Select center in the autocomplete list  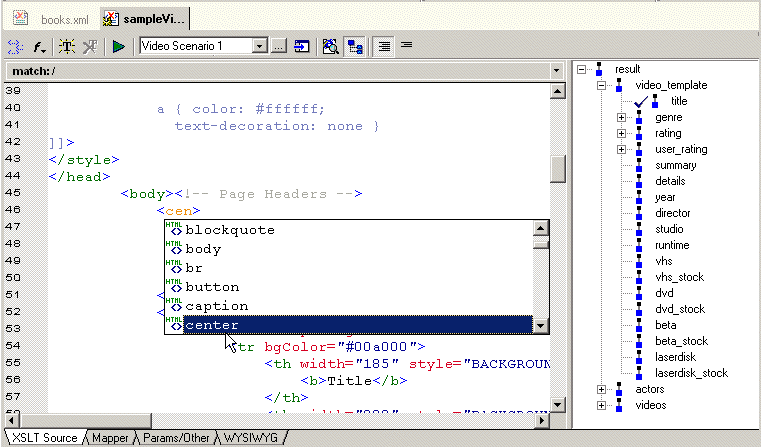[x=212, y=325]
